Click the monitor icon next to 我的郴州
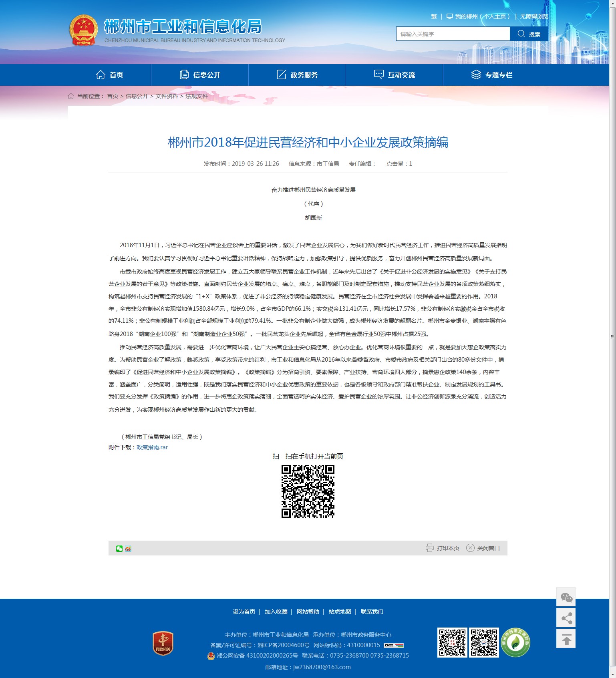616x678 pixels. [450, 16]
